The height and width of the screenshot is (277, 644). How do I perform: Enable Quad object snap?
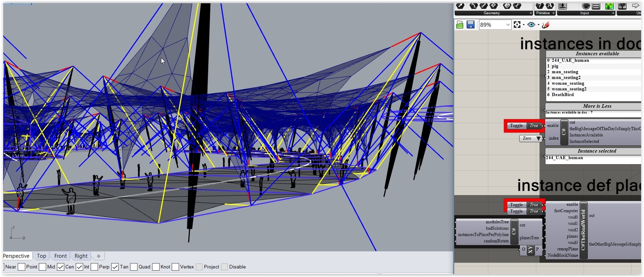tap(133, 267)
